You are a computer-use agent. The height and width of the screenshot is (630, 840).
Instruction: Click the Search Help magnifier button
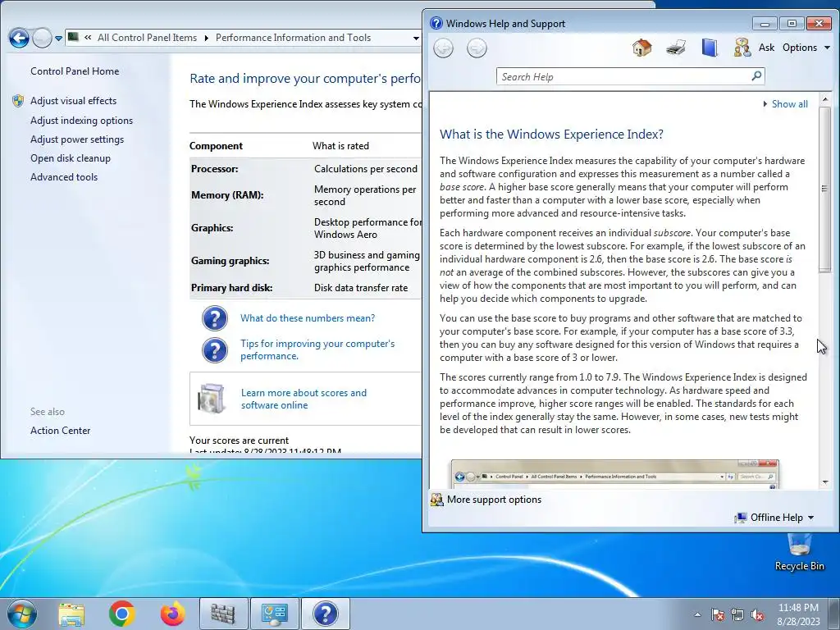756,76
